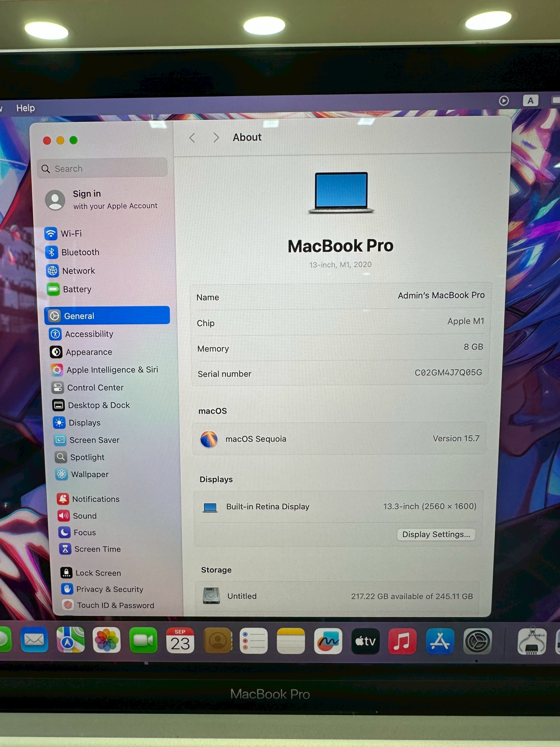560x747 pixels.
Task: Click the MacBook Pro laptop image
Action: [x=341, y=193]
